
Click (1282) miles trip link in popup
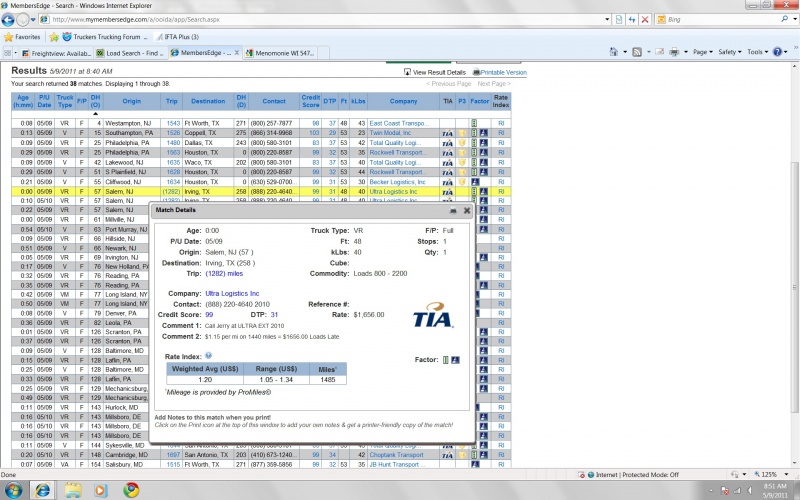click(224, 273)
